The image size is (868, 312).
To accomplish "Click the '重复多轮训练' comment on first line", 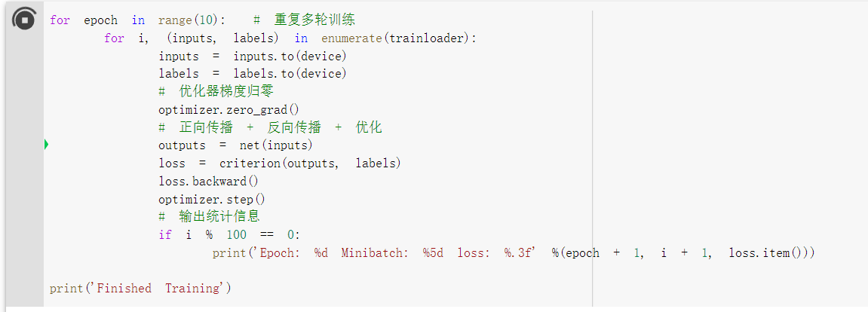I will [x=314, y=20].
